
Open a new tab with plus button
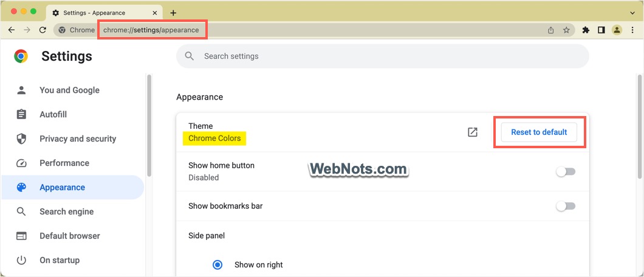173,13
